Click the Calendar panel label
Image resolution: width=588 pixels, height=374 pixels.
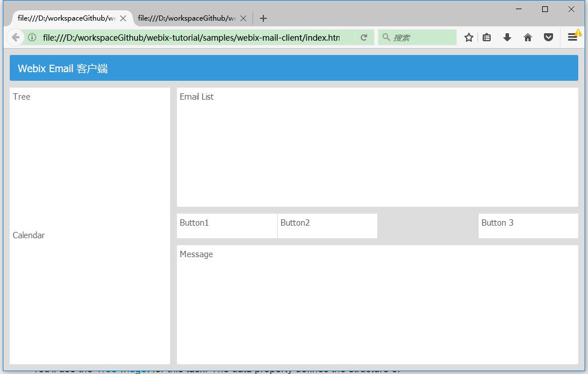[29, 235]
